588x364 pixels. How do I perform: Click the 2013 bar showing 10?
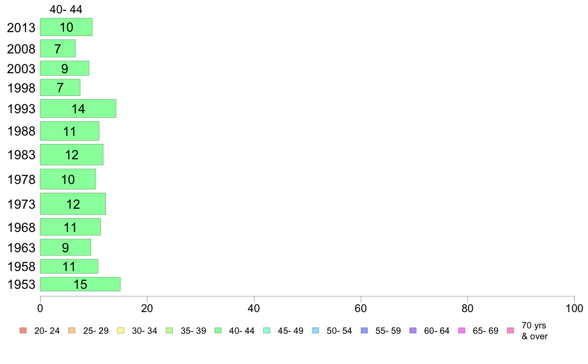(x=66, y=27)
